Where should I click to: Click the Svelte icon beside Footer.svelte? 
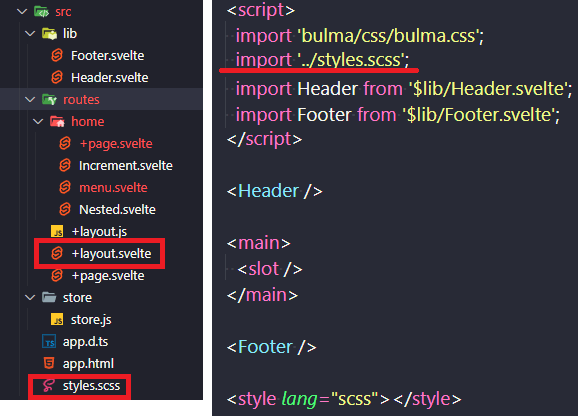click(57, 56)
